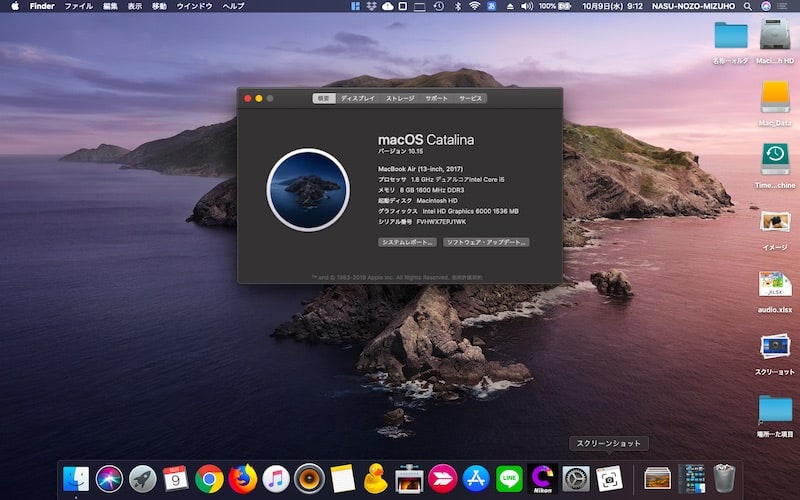
Task: Open the Finder menu
Action: (x=42, y=6)
